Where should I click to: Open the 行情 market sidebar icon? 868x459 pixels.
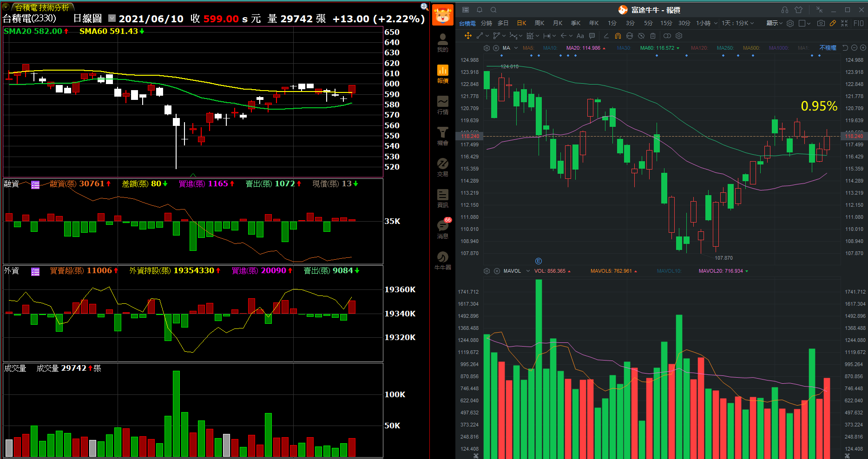[x=442, y=105]
